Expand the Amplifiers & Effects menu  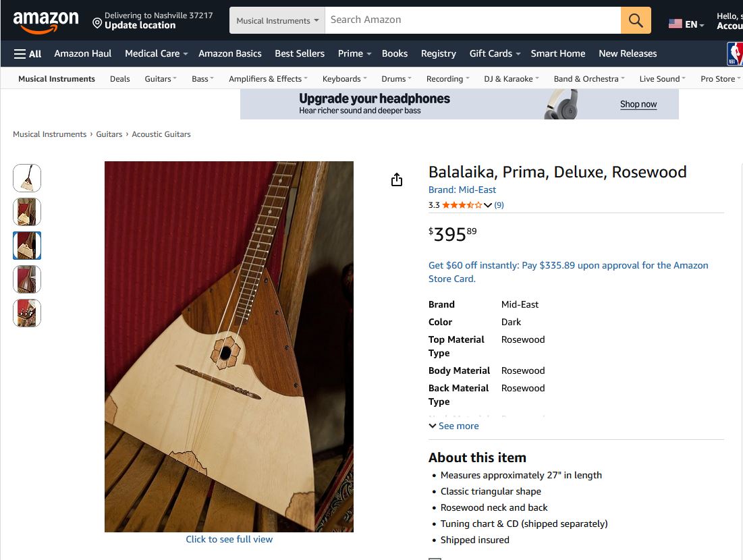[x=269, y=79]
